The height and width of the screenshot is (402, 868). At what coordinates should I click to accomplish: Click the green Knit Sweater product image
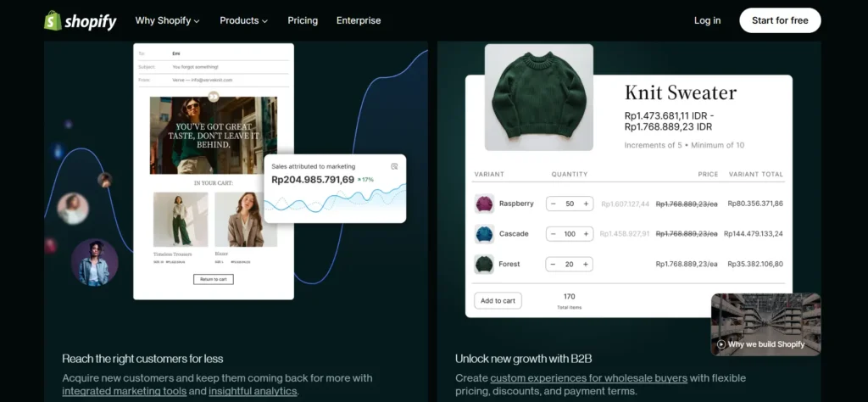click(538, 98)
